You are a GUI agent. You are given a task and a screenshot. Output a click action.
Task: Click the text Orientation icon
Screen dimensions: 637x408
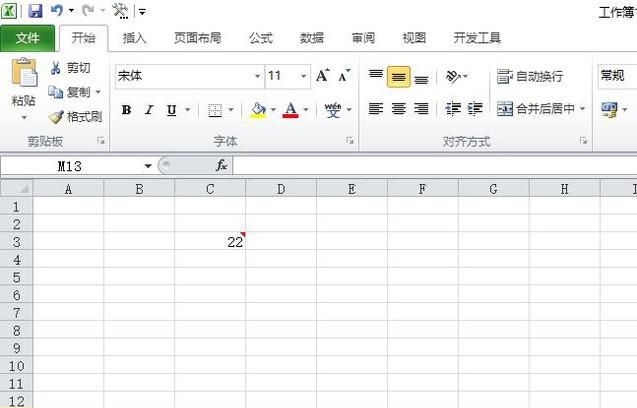click(x=453, y=76)
